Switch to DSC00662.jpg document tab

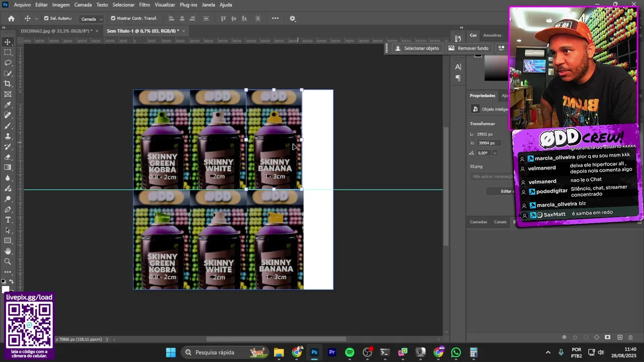coord(56,31)
